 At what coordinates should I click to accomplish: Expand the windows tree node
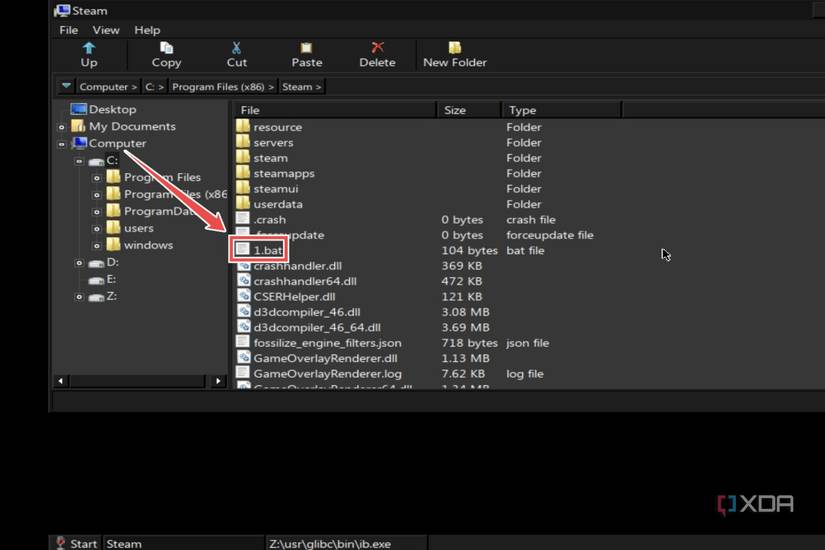(x=96, y=246)
